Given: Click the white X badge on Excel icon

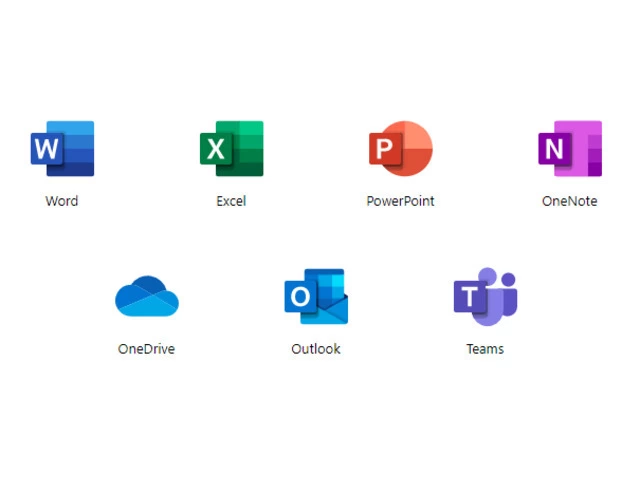Looking at the screenshot, I should click(215, 150).
